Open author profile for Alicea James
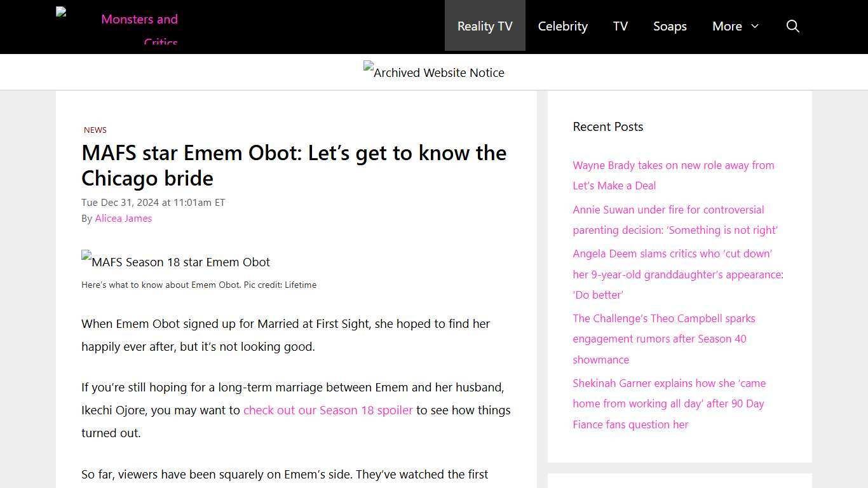Viewport: 868px width, 488px height. 123,218
